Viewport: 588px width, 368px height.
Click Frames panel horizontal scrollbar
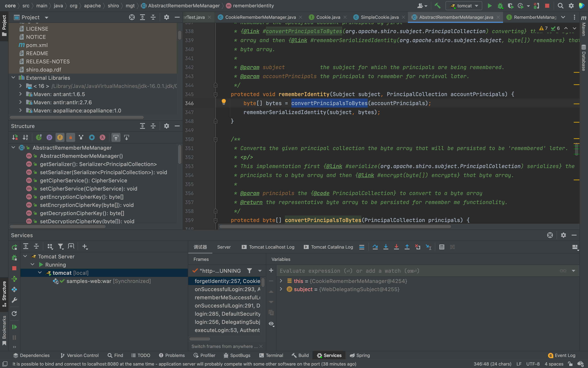(x=200, y=339)
